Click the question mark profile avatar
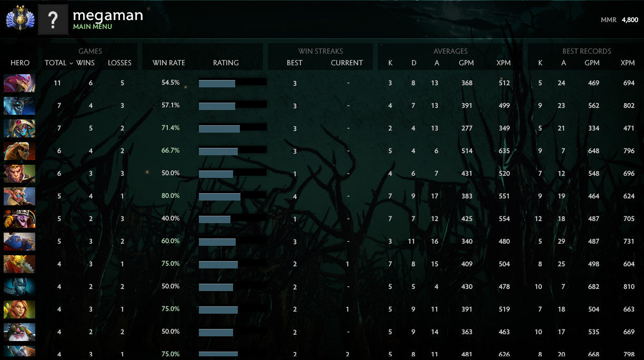 (53, 19)
